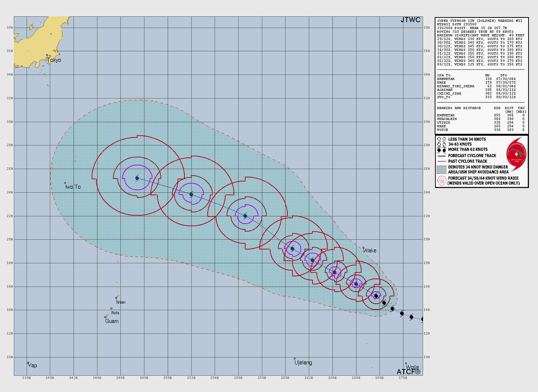Click the Wake island map label
538x392 pixels.
(370, 251)
